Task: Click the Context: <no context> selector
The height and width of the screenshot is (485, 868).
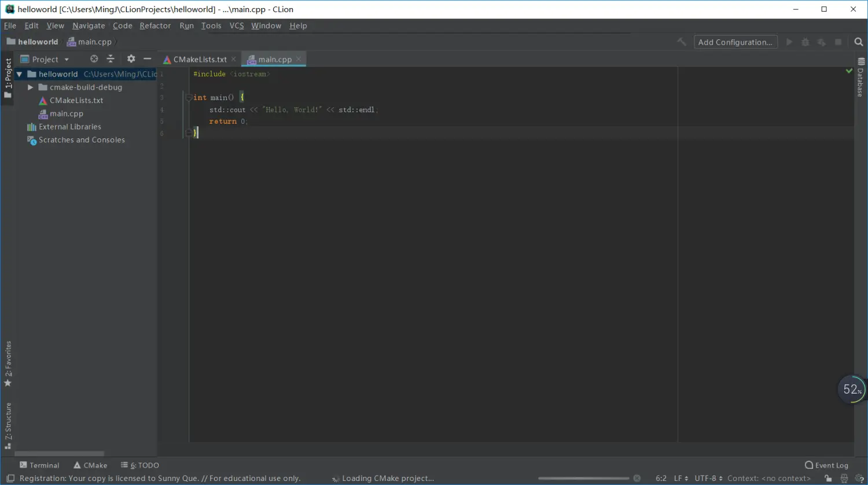Action: click(x=769, y=478)
